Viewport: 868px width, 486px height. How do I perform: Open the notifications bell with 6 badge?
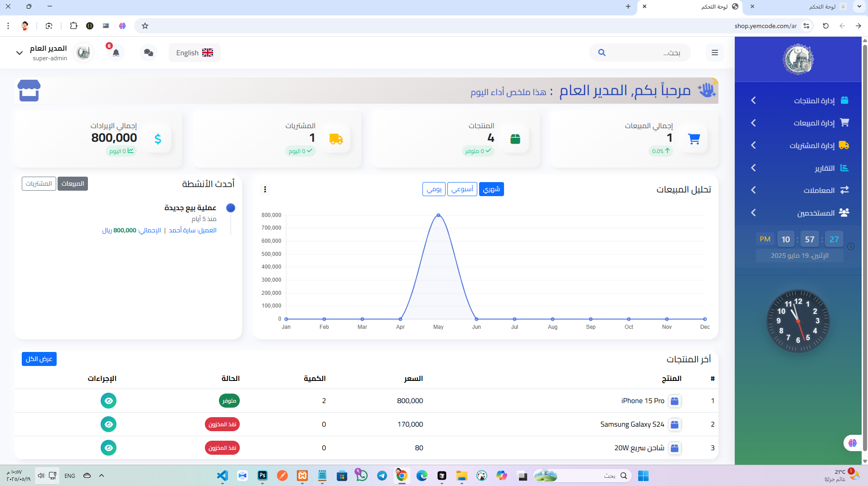tap(116, 53)
